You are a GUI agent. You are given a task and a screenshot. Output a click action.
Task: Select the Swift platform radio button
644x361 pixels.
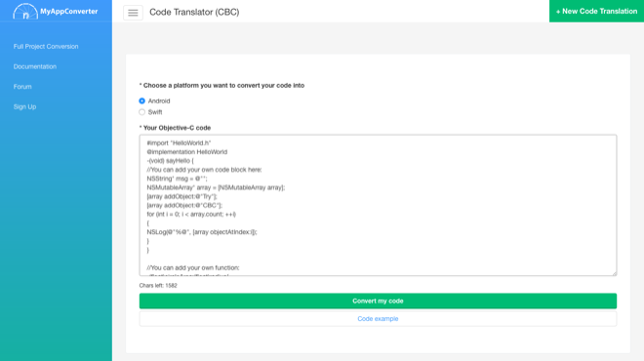coord(141,112)
